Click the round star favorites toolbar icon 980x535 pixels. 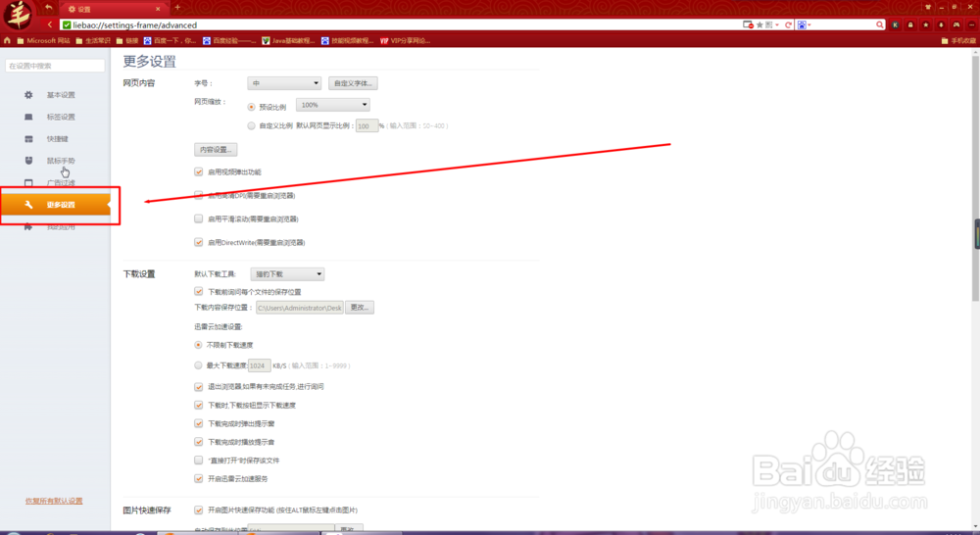pos(926,25)
